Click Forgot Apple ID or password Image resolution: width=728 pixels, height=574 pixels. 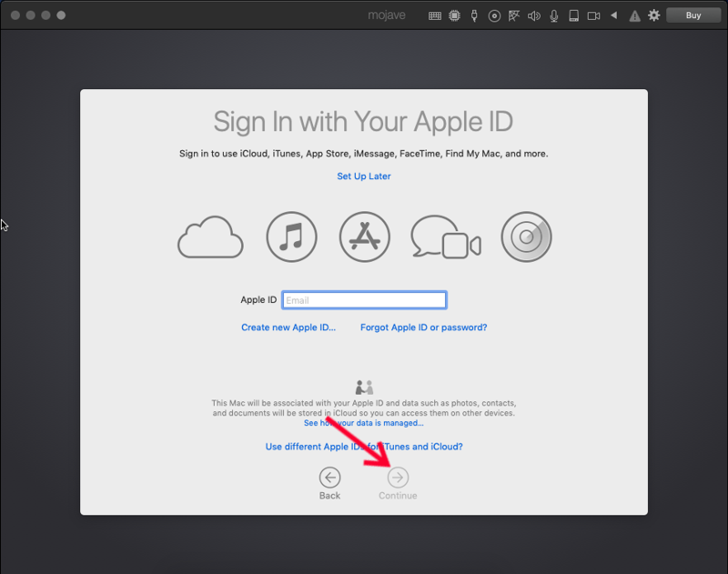coord(423,327)
